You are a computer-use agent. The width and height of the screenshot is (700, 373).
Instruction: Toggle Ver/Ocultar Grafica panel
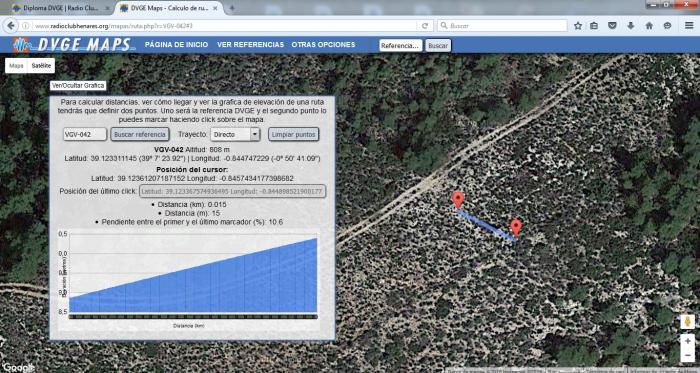point(78,86)
